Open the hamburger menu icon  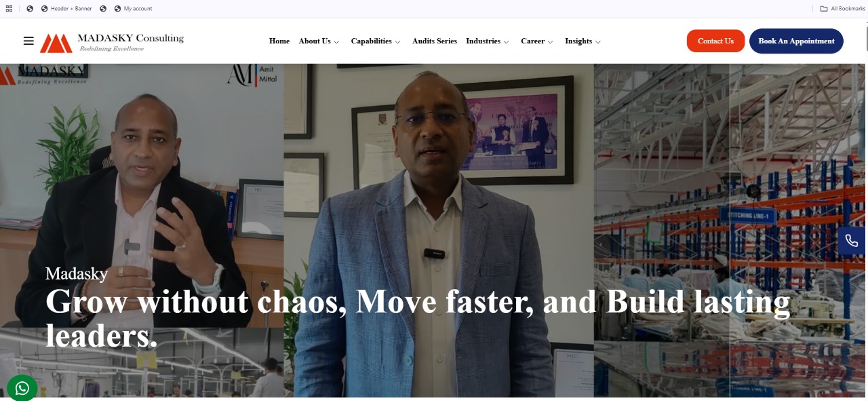(x=28, y=41)
